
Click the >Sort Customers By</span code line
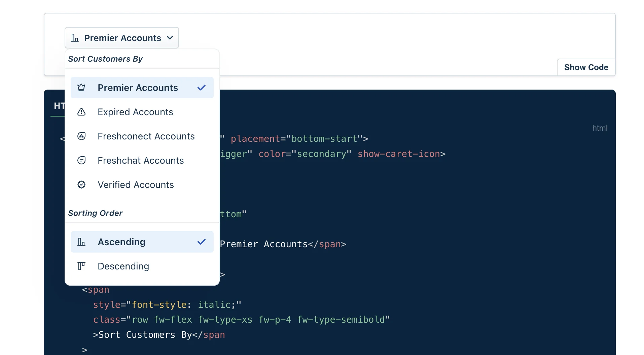click(x=159, y=335)
